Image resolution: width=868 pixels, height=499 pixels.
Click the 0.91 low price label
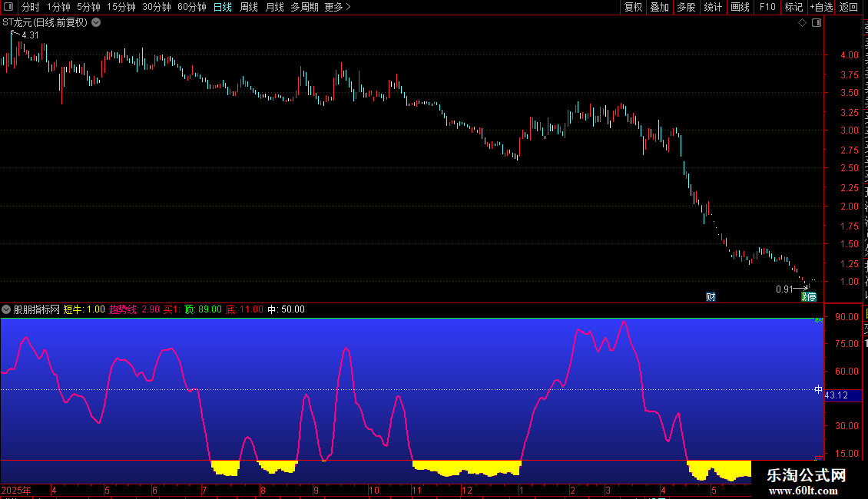coord(784,289)
